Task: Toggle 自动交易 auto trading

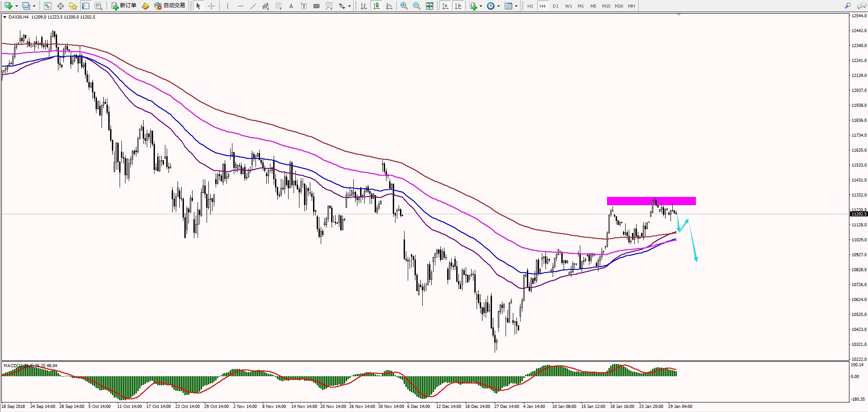Action: 170,6
